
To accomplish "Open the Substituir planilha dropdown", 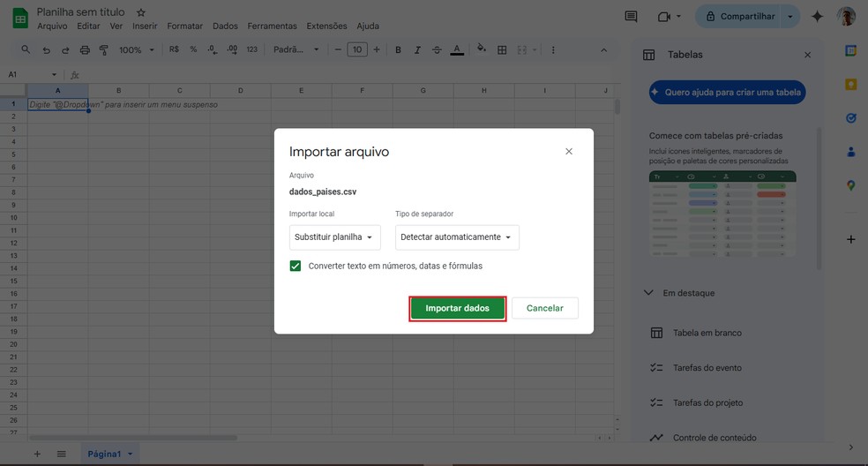I will click(335, 237).
